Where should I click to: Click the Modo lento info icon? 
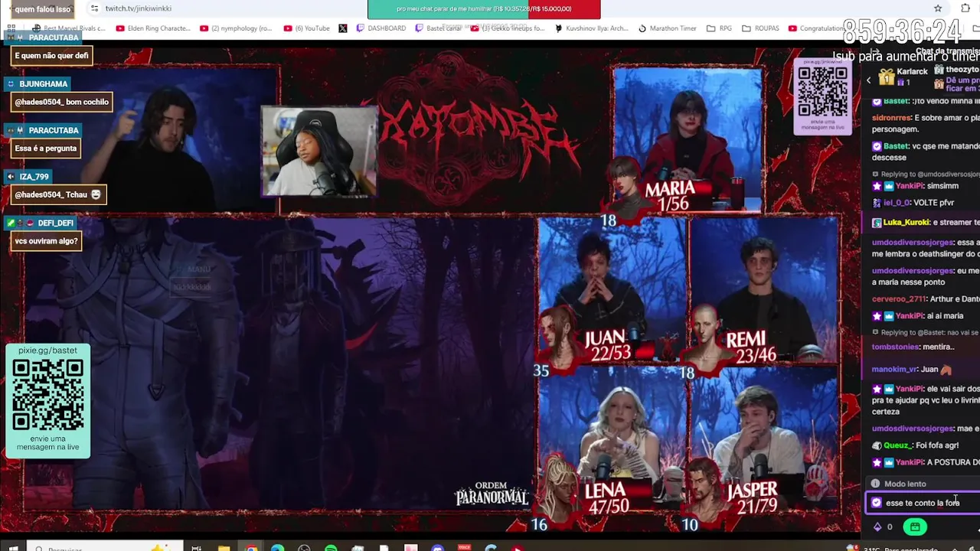point(875,484)
